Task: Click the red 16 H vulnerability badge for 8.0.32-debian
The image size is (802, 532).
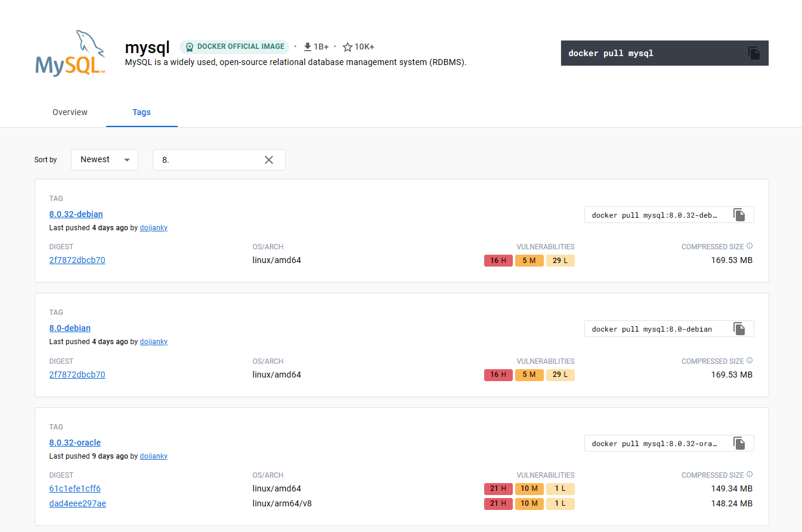Action: pos(498,261)
